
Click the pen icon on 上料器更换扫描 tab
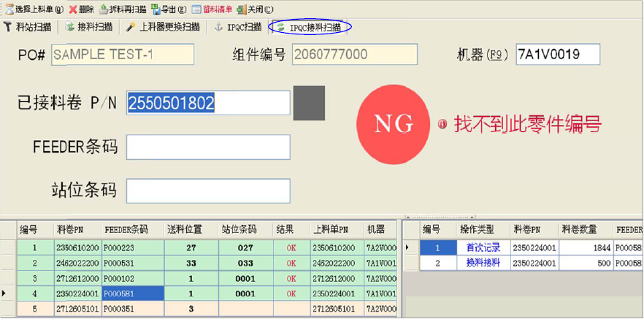pos(131,27)
